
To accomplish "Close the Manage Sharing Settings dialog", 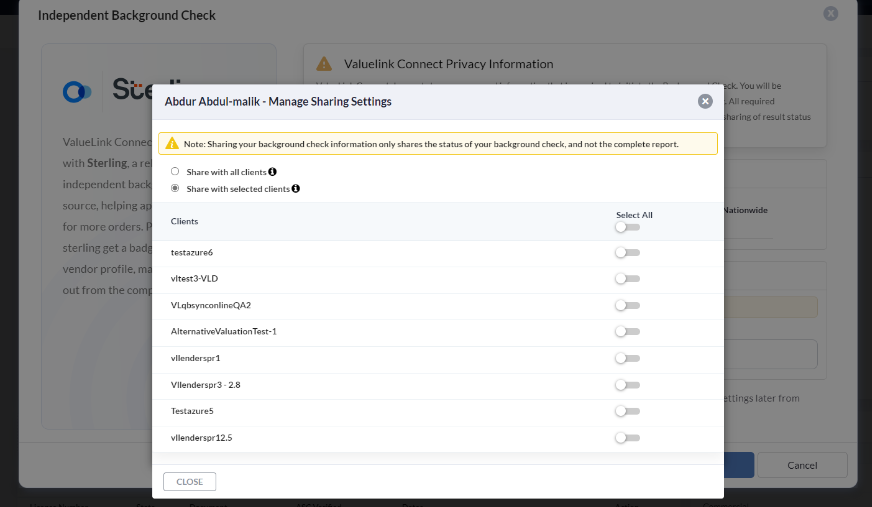I will click(x=705, y=101).
